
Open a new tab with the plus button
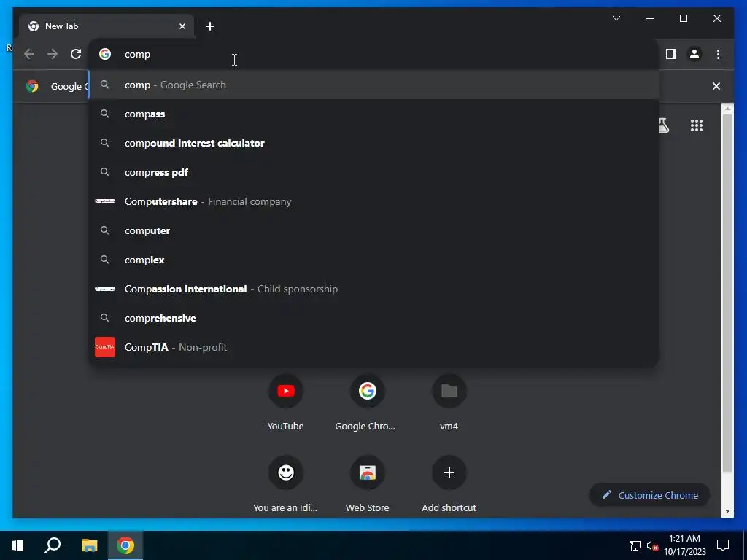[210, 26]
